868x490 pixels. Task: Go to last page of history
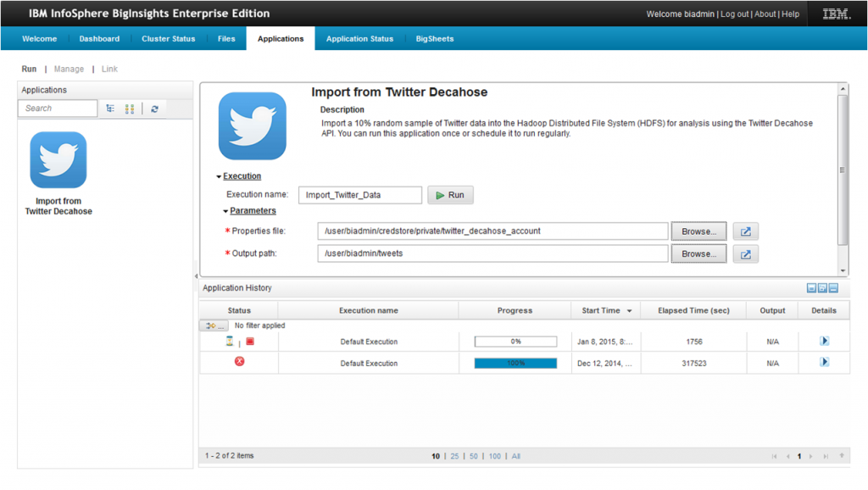click(x=826, y=456)
